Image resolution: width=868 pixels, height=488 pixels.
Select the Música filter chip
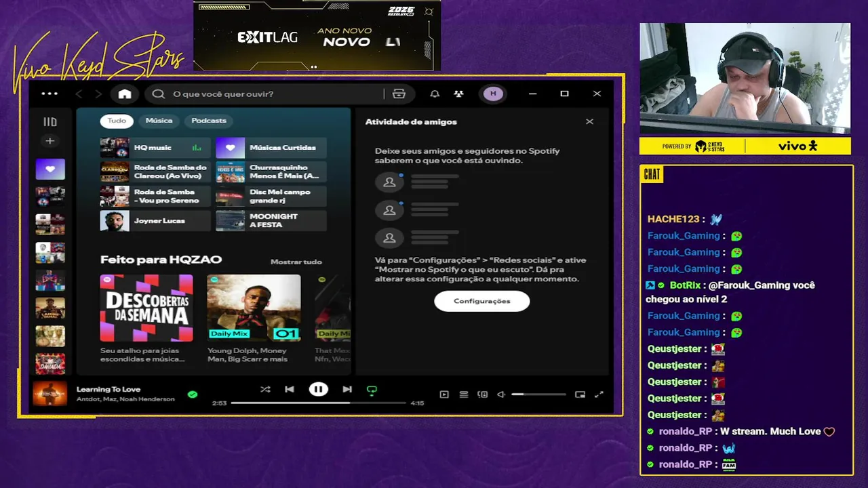point(159,121)
